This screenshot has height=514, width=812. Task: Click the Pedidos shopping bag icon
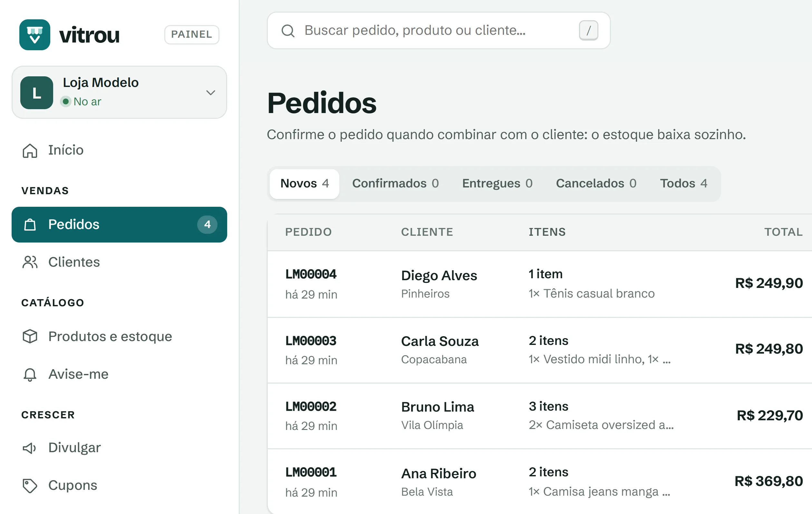click(30, 224)
